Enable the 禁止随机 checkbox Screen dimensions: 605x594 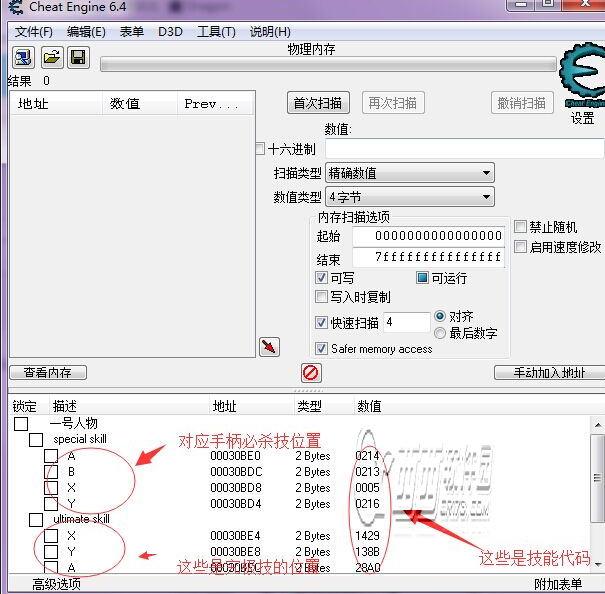pyautogui.click(x=521, y=227)
